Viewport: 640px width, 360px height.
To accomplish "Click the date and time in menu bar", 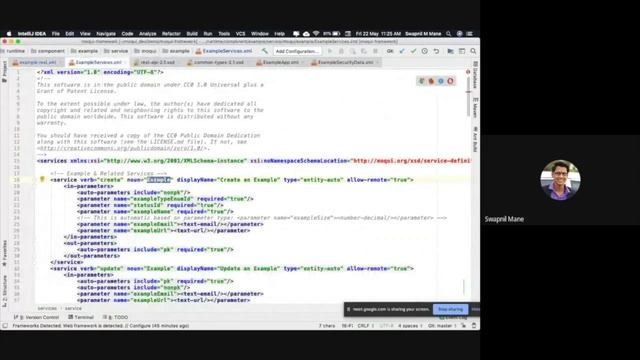I will coord(378,34).
